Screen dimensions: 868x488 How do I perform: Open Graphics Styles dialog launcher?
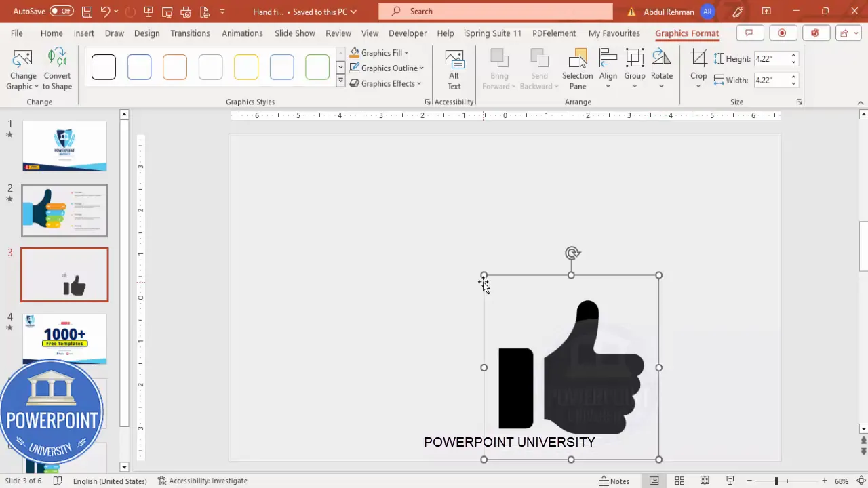pos(427,102)
